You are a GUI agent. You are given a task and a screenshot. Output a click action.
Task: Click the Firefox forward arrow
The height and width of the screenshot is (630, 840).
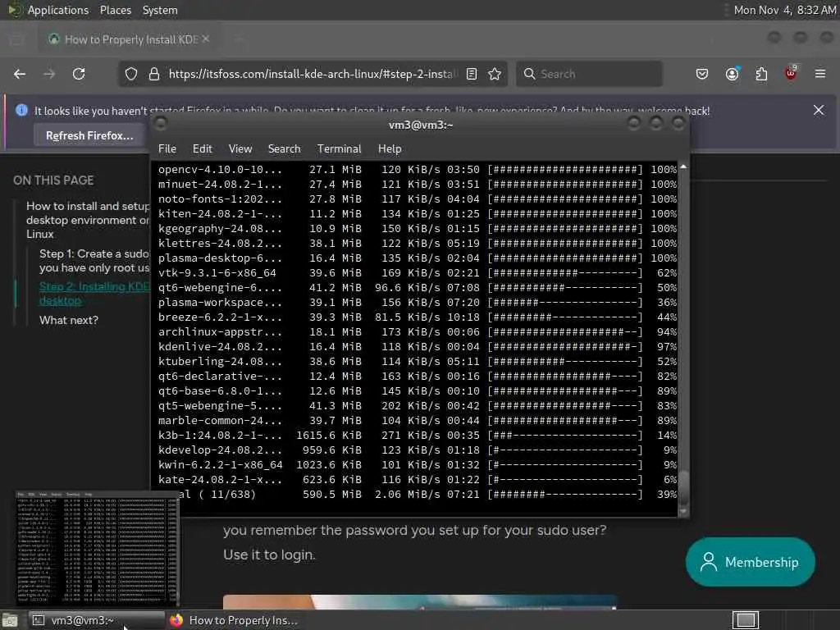[49, 74]
